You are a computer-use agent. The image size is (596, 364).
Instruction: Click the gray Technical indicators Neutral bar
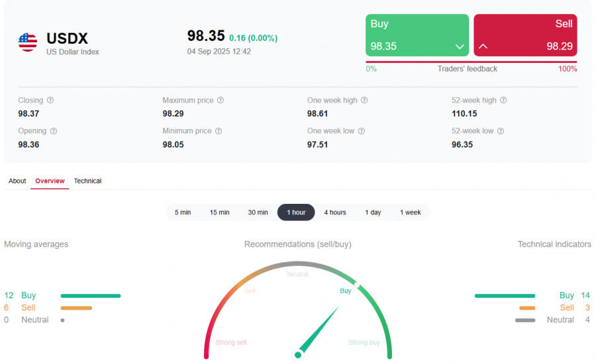coord(525,320)
